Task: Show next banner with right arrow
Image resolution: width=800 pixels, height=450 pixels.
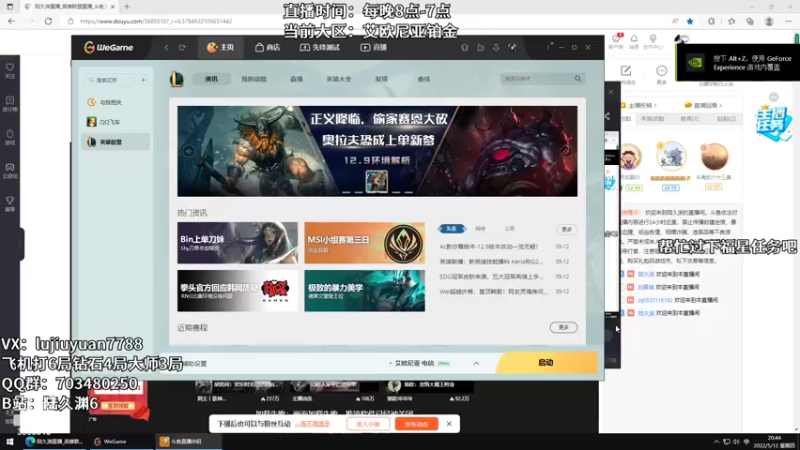Action: pos(565,151)
